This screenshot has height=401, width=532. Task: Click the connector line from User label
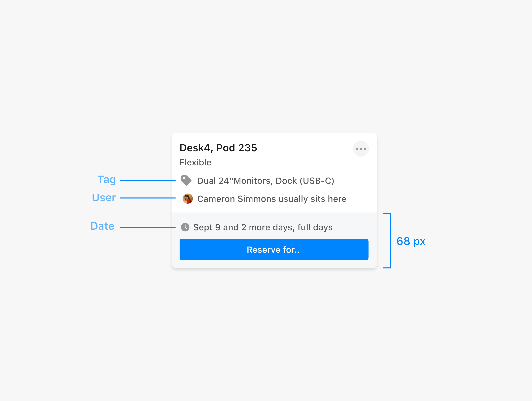tap(148, 198)
